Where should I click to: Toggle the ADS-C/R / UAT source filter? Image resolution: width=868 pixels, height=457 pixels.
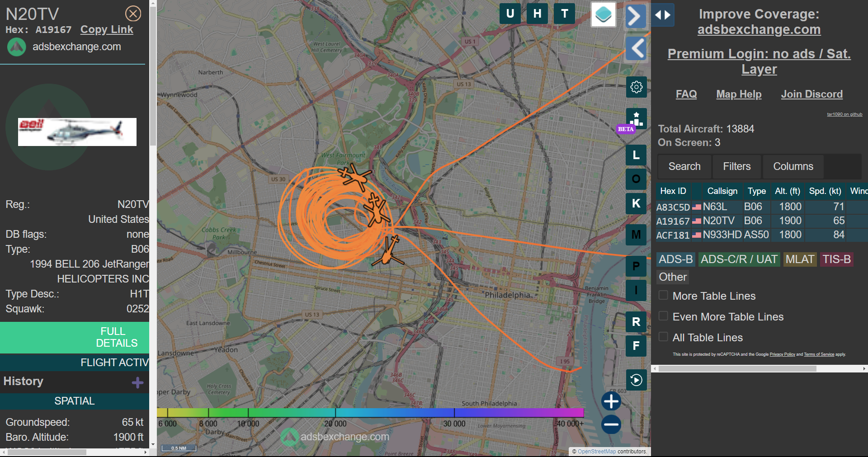tap(739, 259)
